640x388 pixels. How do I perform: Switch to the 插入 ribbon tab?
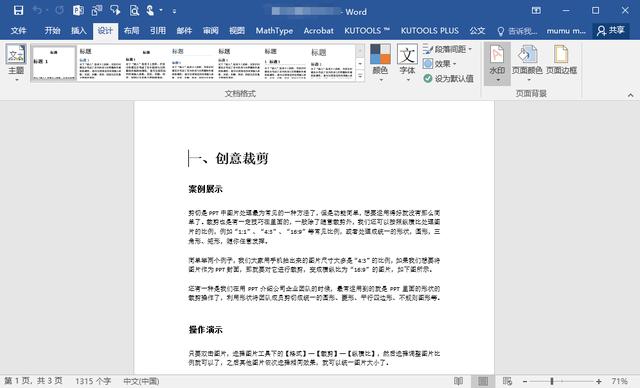point(79,31)
